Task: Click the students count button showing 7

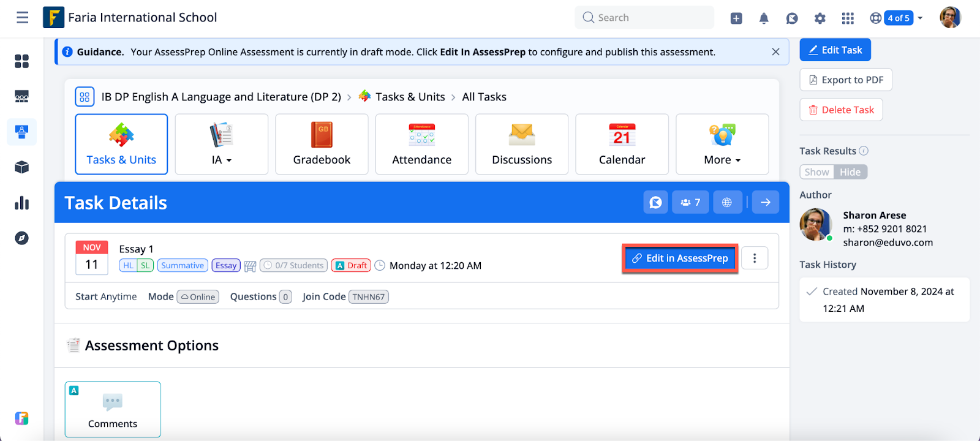Action: 690,202
